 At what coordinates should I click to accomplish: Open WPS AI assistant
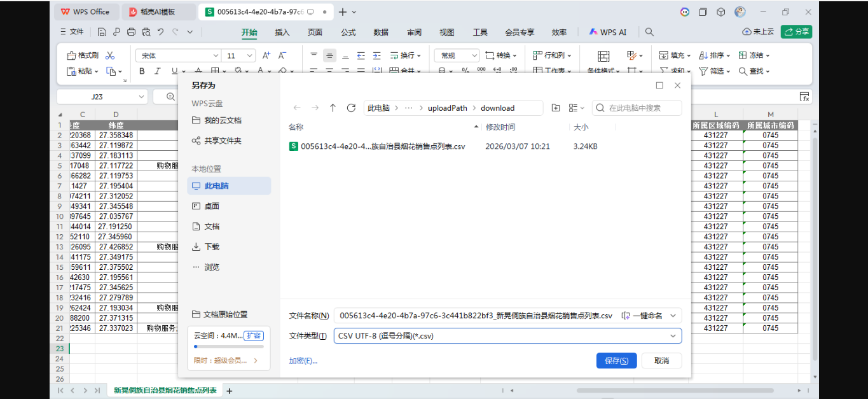click(608, 32)
